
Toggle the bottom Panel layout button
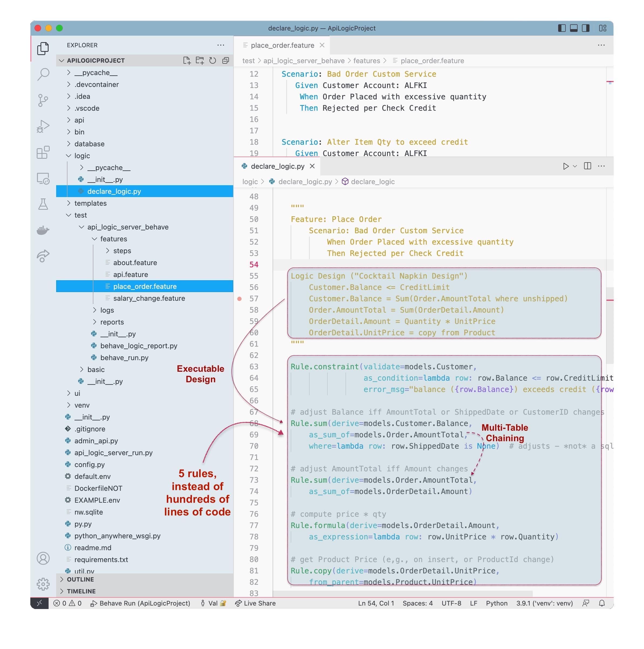(574, 28)
